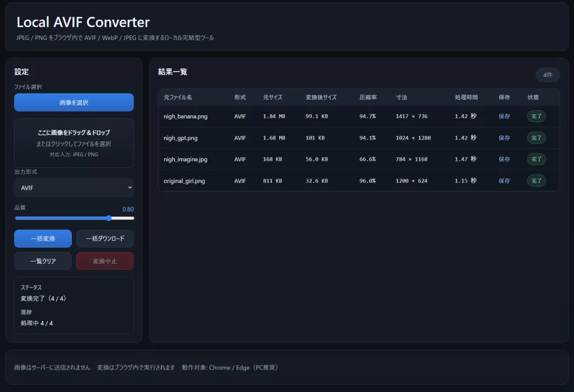Viewport: 574px width, 392px height.
Task: Click the 完了 badge on the original_girl.png row
Action: point(536,180)
